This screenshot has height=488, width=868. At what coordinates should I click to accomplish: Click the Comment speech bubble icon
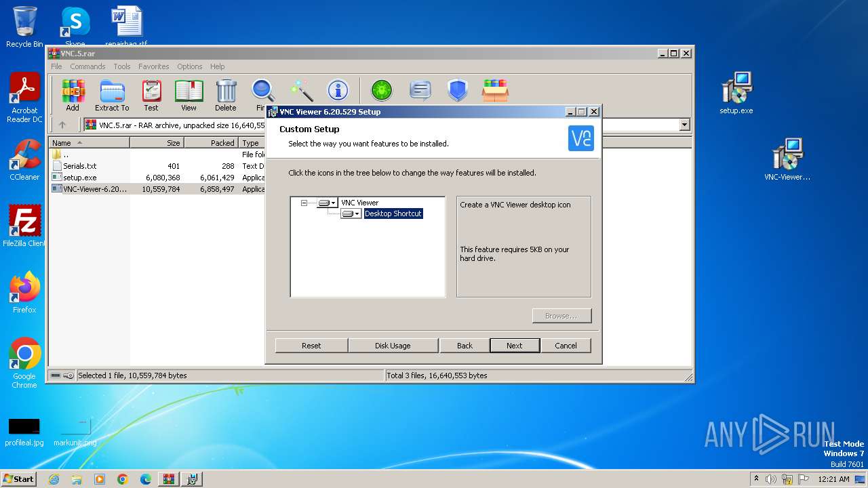pyautogui.click(x=420, y=90)
